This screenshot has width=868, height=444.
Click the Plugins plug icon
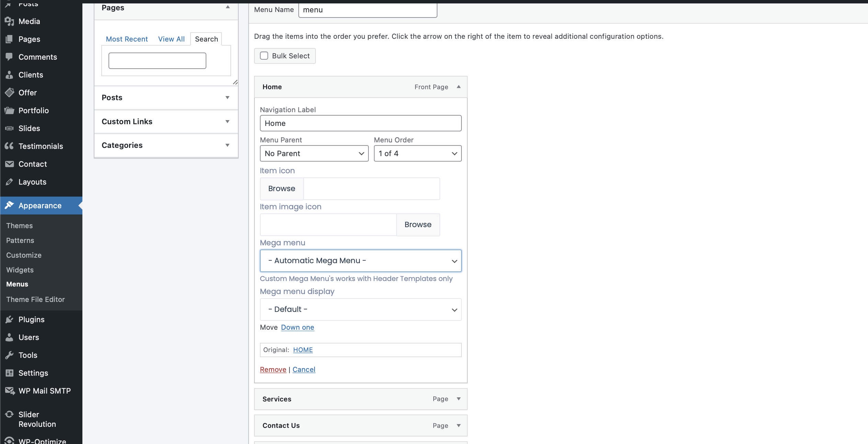click(x=9, y=319)
